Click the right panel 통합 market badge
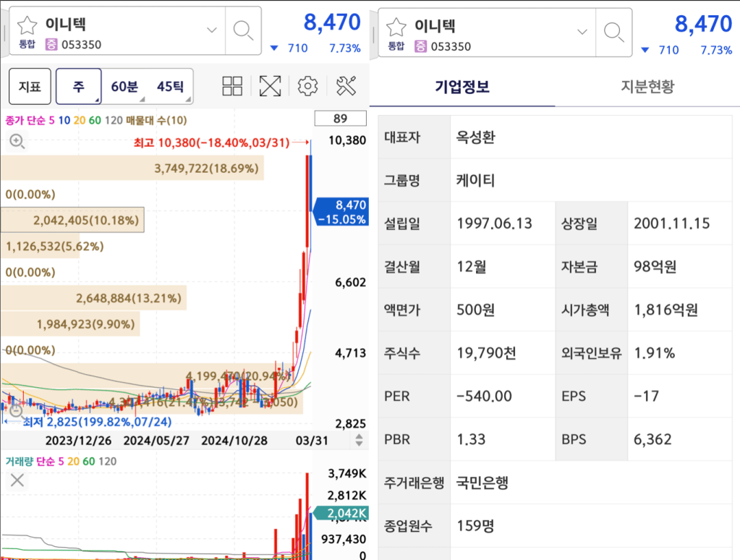This screenshot has height=560, width=740. click(396, 46)
